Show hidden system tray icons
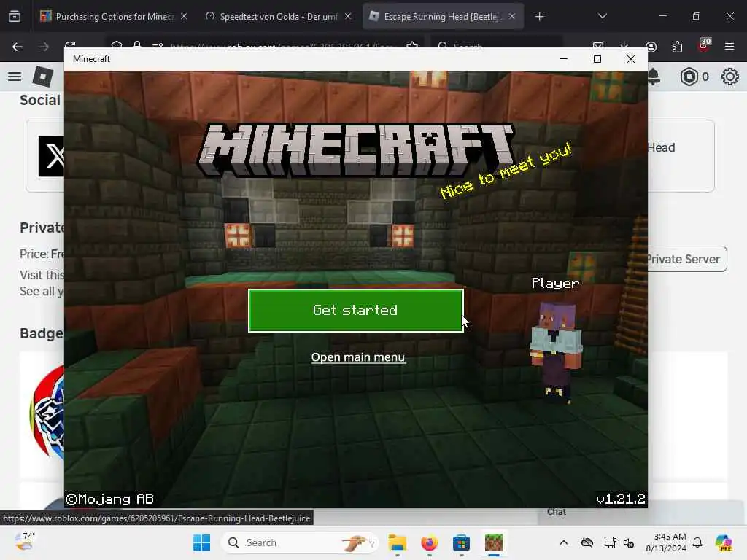Viewport: 747px width, 560px height. pyautogui.click(x=564, y=542)
